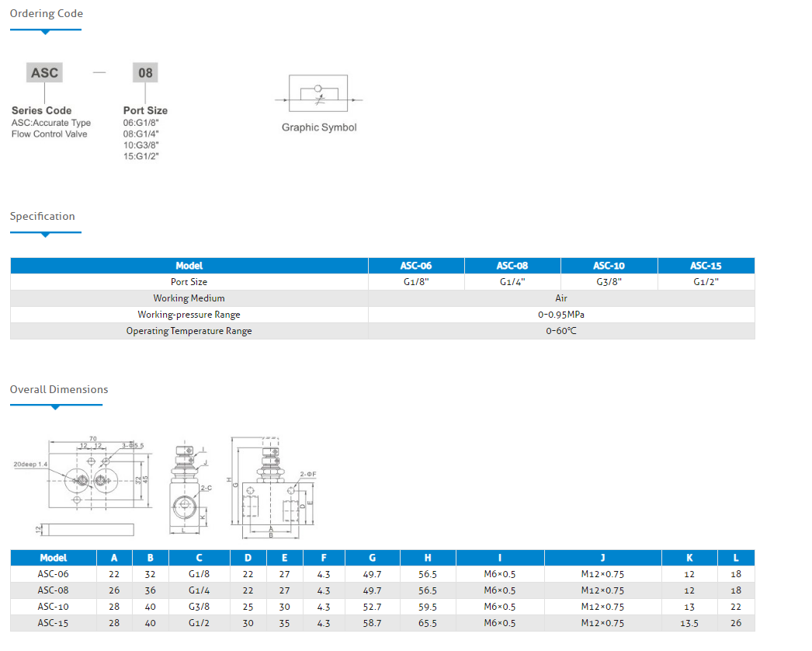Click the gray ASC series code box
Image resolution: width=812 pixels, height=651 pixels.
click(x=44, y=73)
